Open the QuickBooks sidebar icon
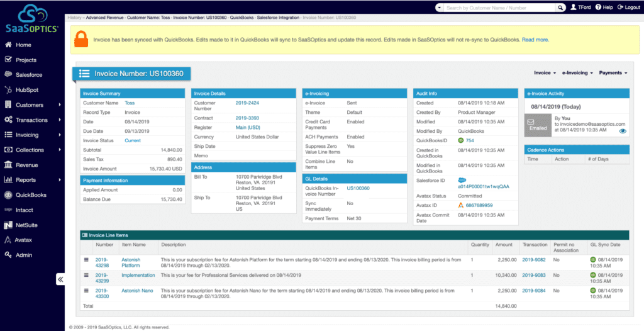The image size is (644, 331). pos(9,195)
